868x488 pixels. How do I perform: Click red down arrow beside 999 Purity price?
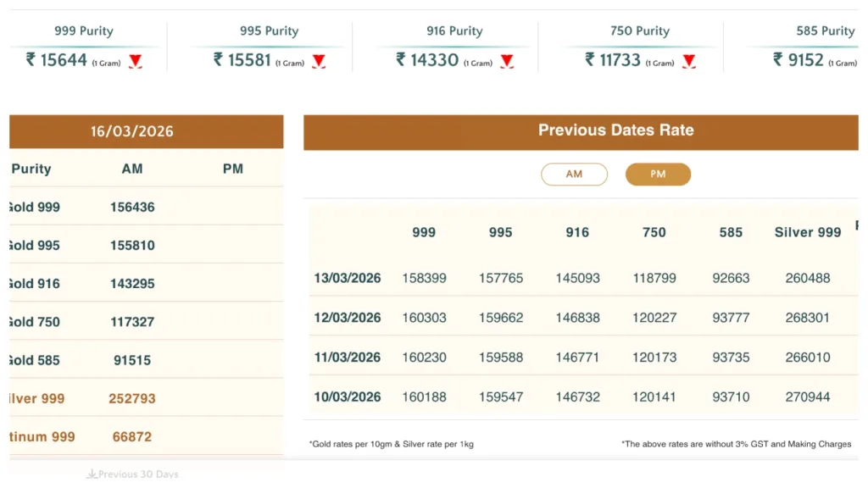point(135,61)
